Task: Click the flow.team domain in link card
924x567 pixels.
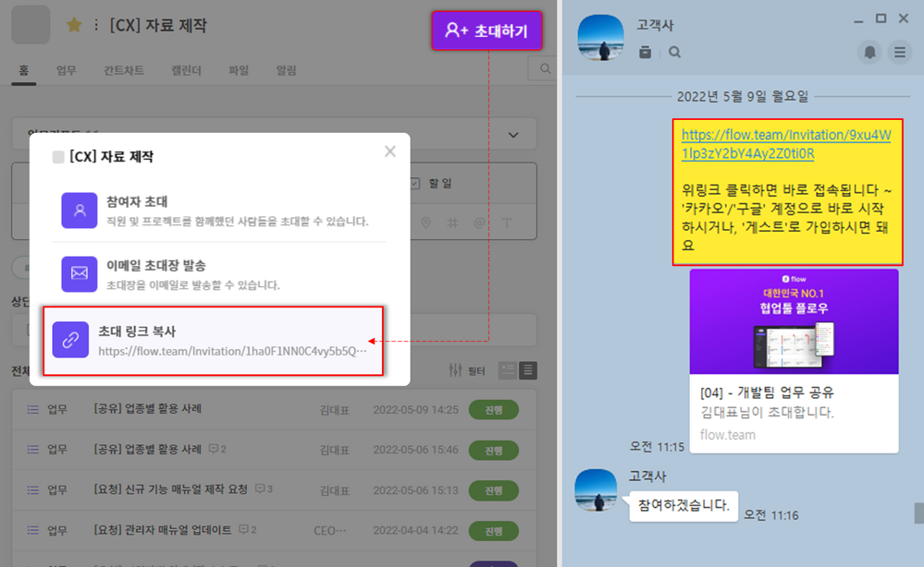Action: 728,435
